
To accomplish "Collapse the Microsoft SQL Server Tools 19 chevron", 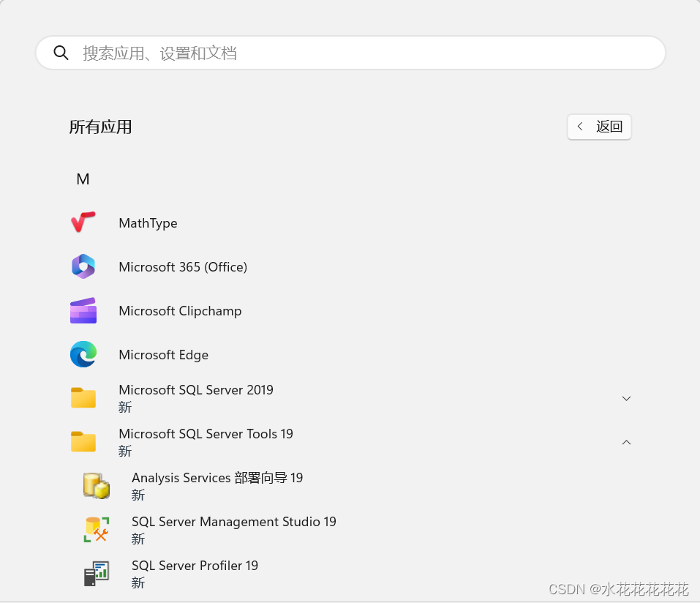I will pos(626,442).
